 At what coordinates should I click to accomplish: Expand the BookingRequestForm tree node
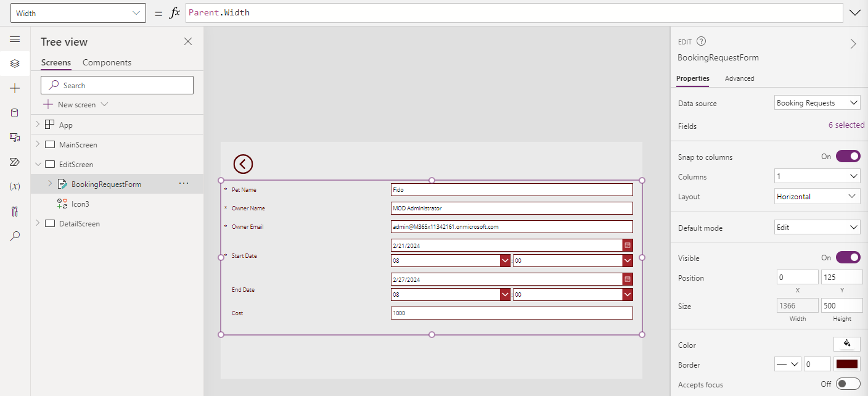pyautogui.click(x=50, y=184)
